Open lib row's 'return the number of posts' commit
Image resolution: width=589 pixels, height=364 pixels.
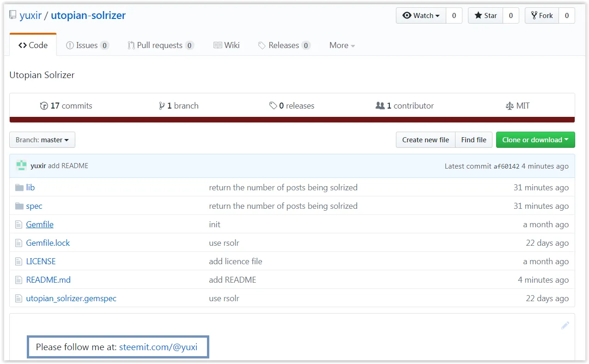click(x=283, y=188)
